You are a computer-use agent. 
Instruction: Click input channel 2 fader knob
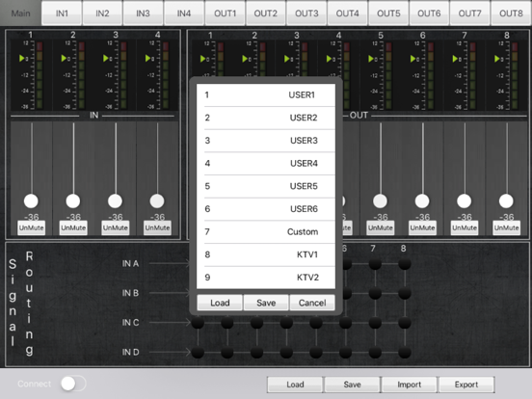(x=73, y=201)
